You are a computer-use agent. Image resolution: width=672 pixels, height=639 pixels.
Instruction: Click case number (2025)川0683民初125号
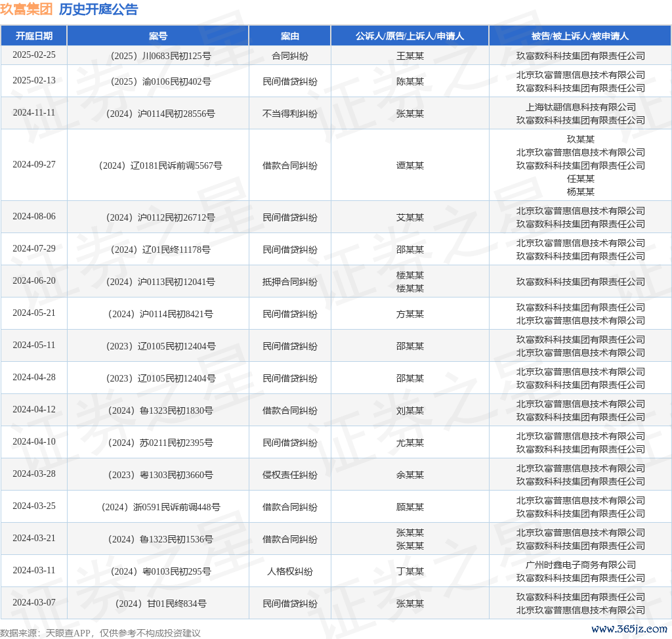click(x=160, y=56)
